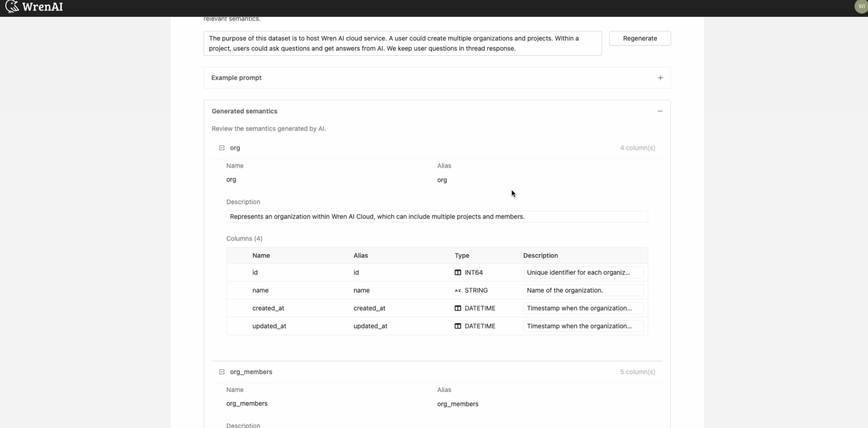Edit the name column description field

point(583,290)
